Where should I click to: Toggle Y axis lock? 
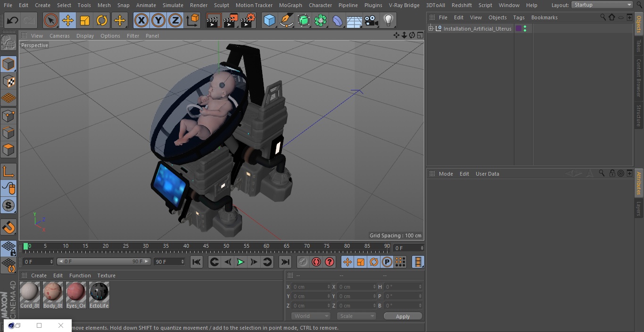[x=158, y=21]
